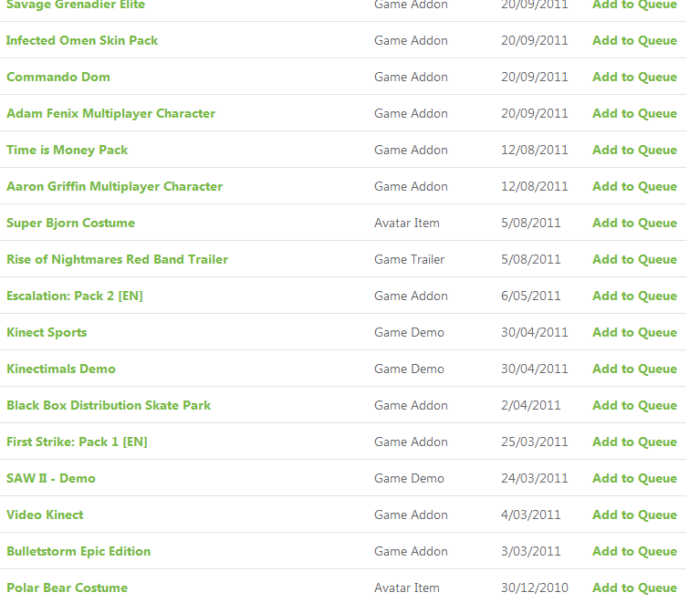Add Super Bjorn Costume to queue

click(x=634, y=224)
